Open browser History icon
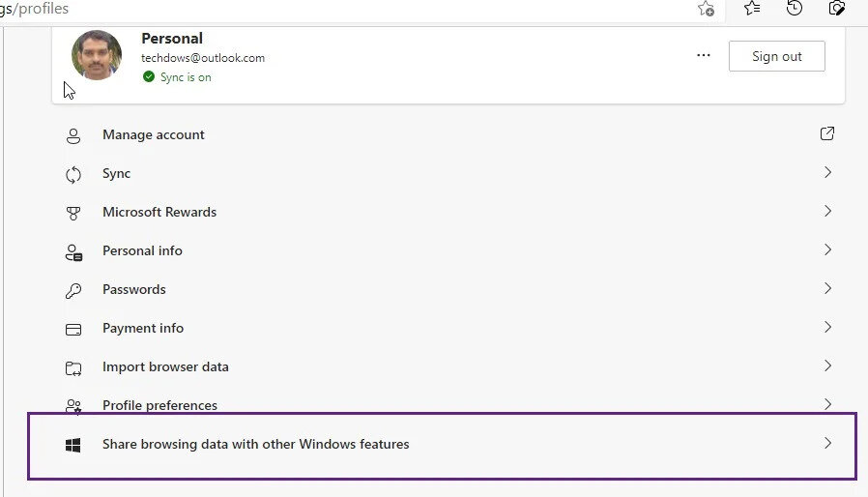Viewport: 868px width, 497px height. [x=795, y=8]
